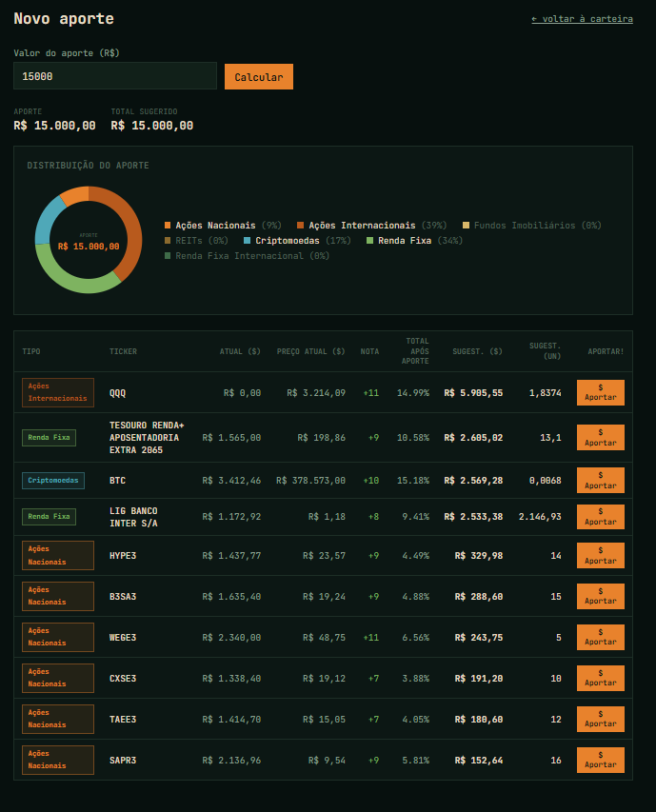Click the donut chart center total
656x812 pixels.
point(89,246)
